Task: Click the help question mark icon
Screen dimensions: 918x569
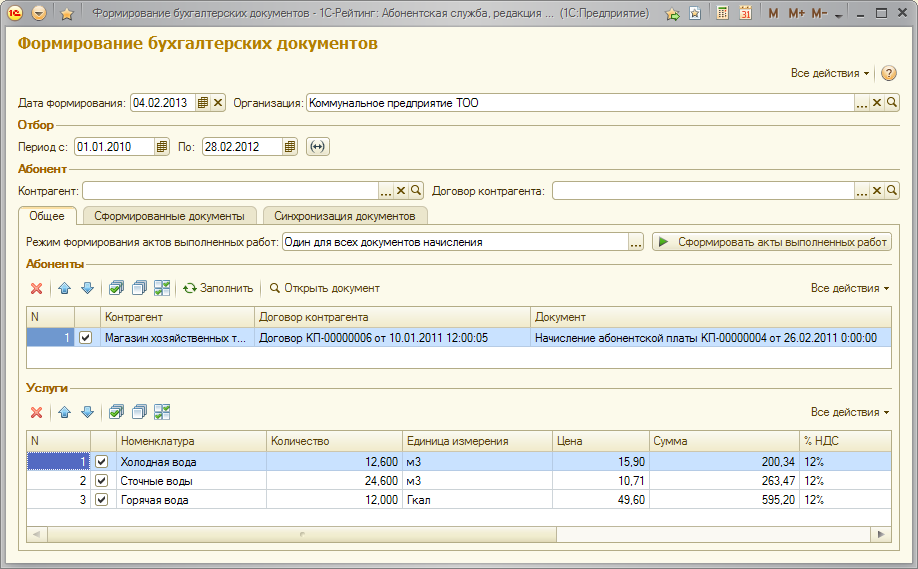Action: coord(889,74)
